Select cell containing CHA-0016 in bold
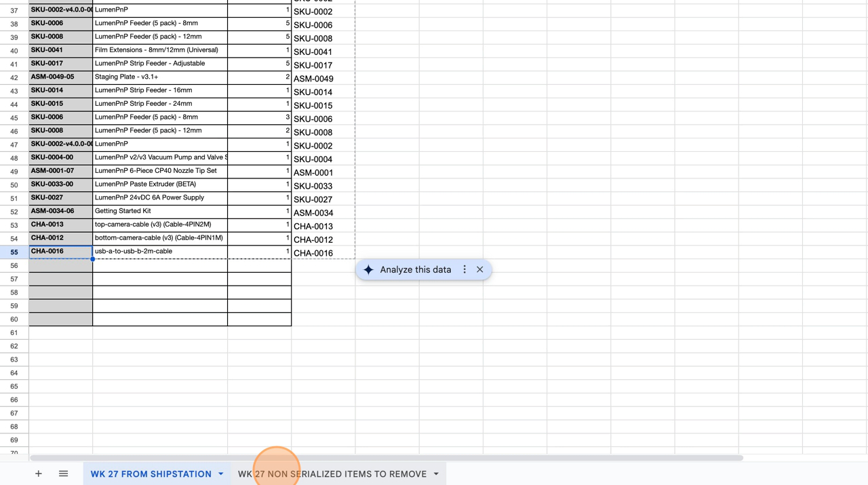 [x=60, y=252]
